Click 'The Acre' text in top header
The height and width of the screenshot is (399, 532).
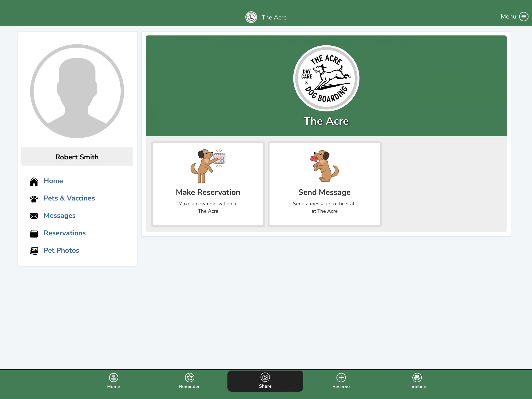pos(274,17)
